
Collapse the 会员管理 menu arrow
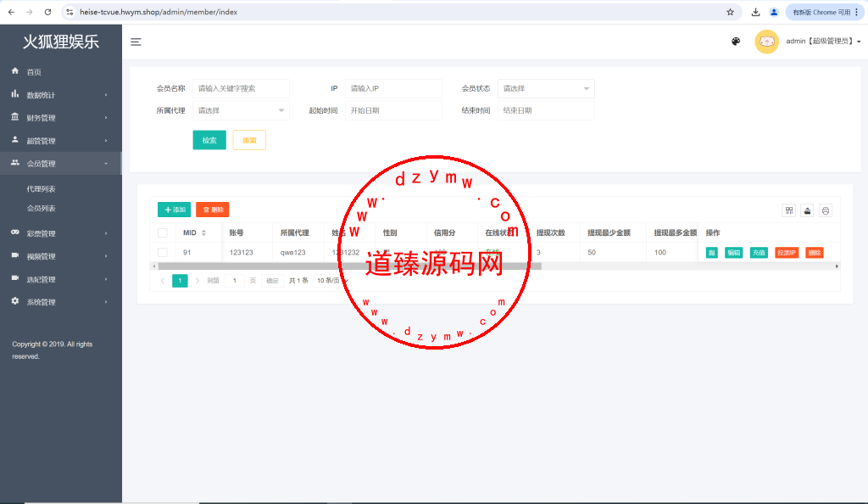tap(106, 164)
